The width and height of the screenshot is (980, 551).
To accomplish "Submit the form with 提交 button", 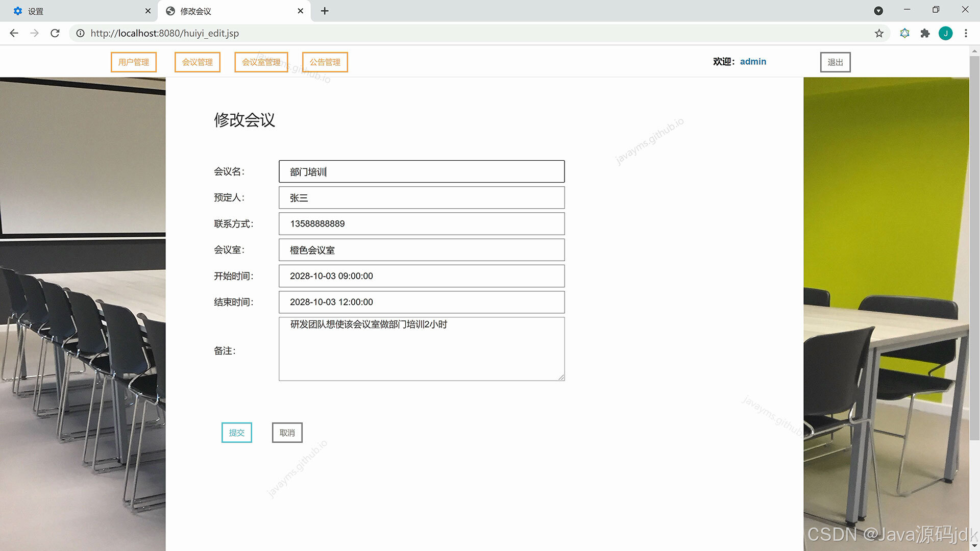I will pyautogui.click(x=237, y=433).
